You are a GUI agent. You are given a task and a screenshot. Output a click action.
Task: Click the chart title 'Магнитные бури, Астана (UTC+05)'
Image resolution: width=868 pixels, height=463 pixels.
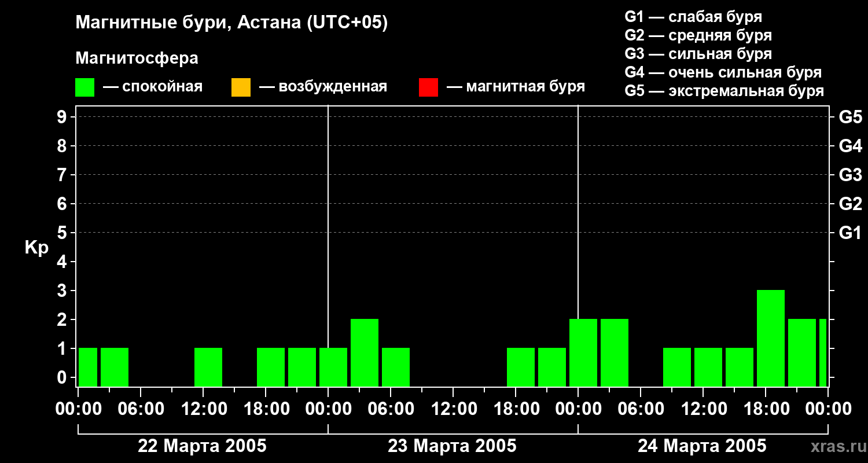point(231,23)
